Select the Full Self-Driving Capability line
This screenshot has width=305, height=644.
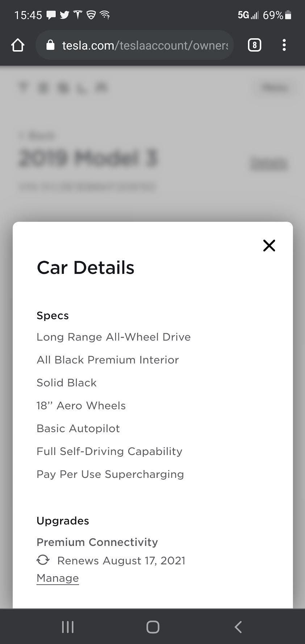(109, 451)
